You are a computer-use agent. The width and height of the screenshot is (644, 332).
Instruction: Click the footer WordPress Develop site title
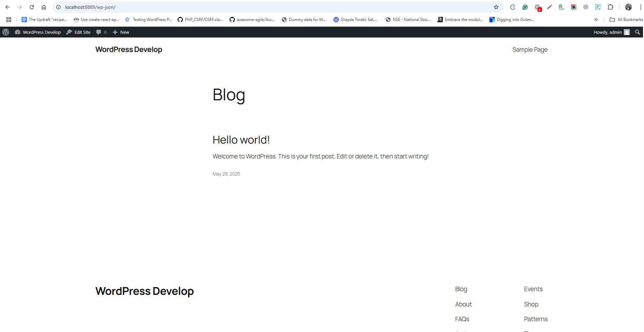click(x=144, y=291)
